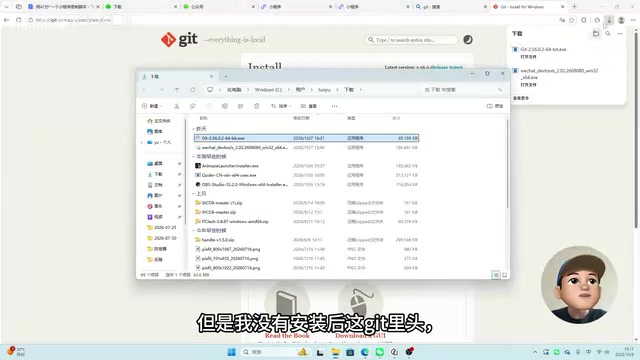Viewport: 640px width, 360px height.
Task: Open the browser tab list chevron
Action: pyautogui.click(x=6, y=7)
